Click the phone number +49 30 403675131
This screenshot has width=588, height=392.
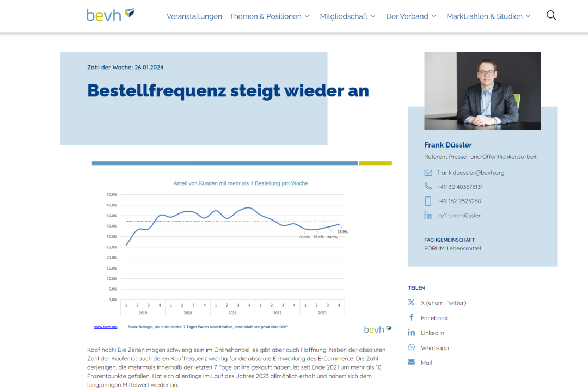coord(460,187)
